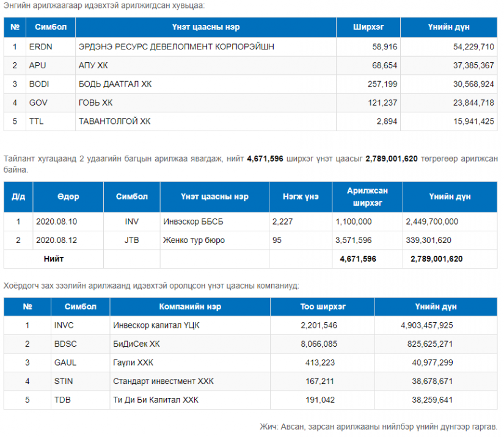Screen dimensions: 504x437
Task: Select the 'Д/д' column header
Action: tap(18, 197)
